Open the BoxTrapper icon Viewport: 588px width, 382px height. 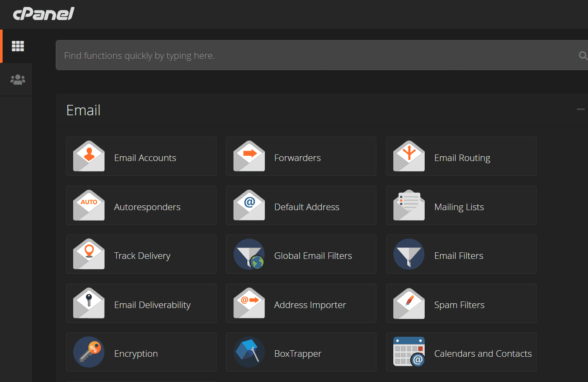[249, 352]
